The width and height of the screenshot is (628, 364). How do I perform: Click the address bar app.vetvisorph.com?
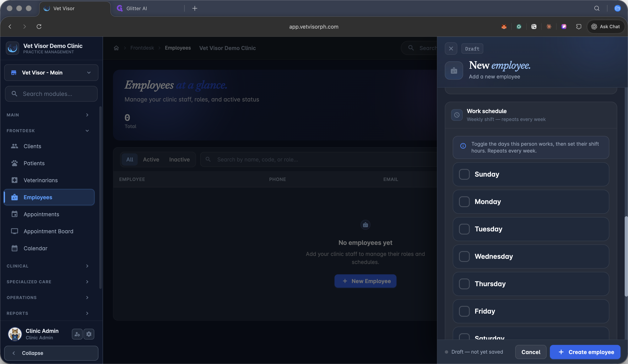click(314, 27)
